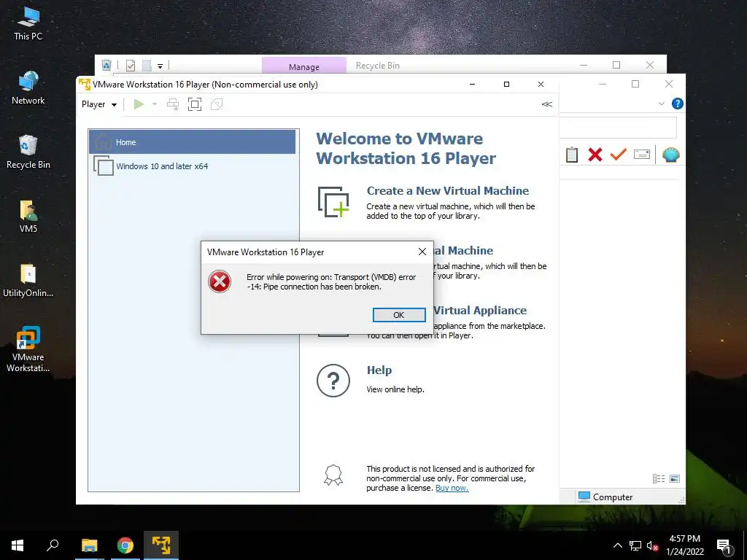The image size is (747, 560).
Task: Select Network desktop icon
Action: (28, 87)
